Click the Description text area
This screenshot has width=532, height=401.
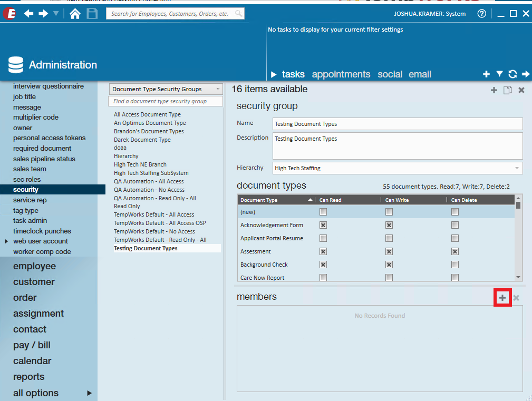(398, 146)
